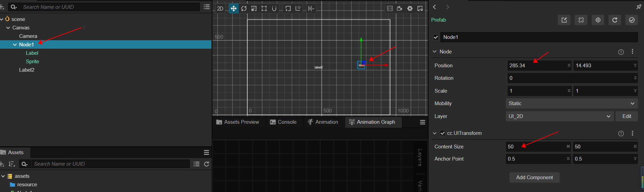Select the Label child node
This screenshot has width=644, height=192.
32,53
